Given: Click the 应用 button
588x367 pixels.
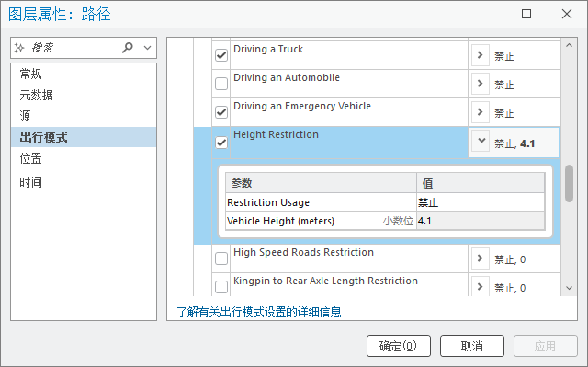Looking at the screenshot, I should pyautogui.click(x=545, y=346).
